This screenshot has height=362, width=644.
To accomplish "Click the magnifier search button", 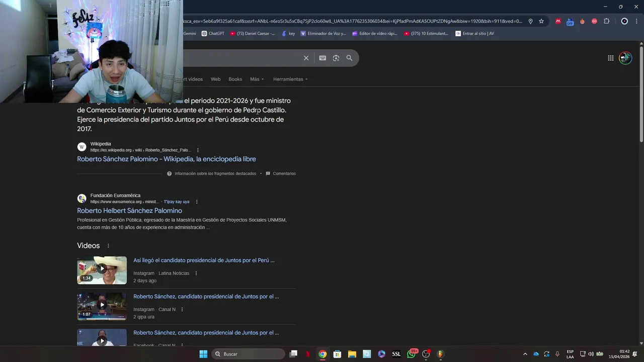I will pyautogui.click(x=349, y=58).
